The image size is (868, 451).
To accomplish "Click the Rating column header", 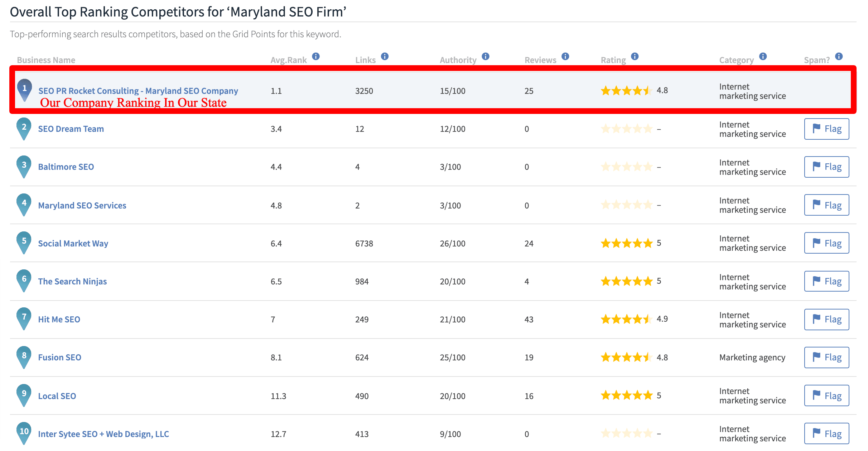I will (613, 60).
